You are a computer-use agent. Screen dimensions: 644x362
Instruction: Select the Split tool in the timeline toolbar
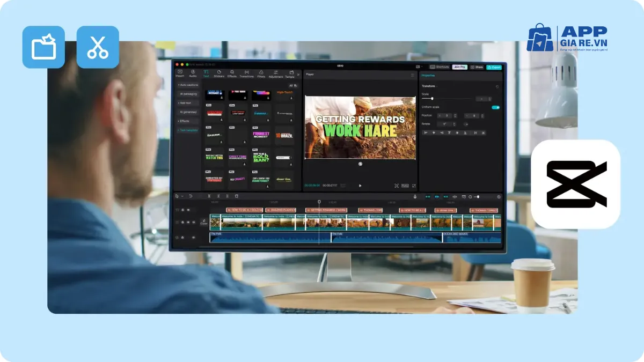[209, 196]
